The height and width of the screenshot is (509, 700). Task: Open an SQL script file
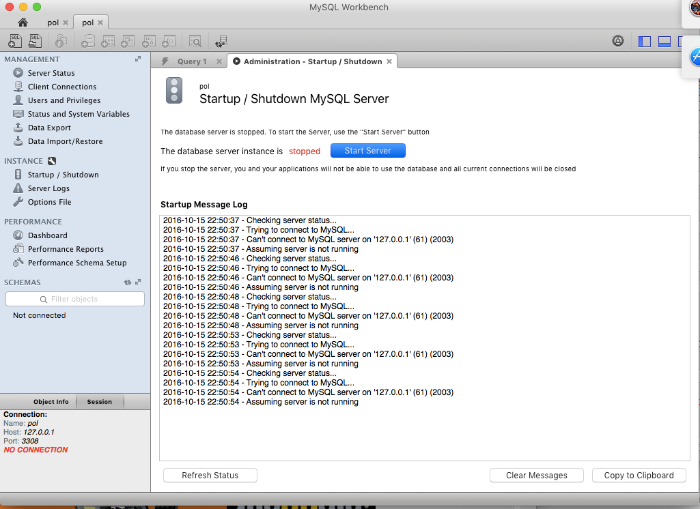[x=35, y=41]
